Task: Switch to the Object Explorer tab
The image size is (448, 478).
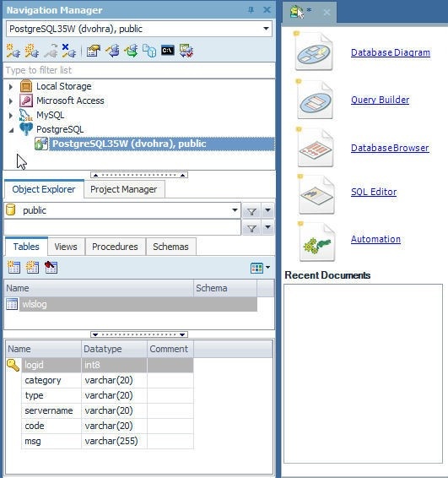Action: point(44,189)
